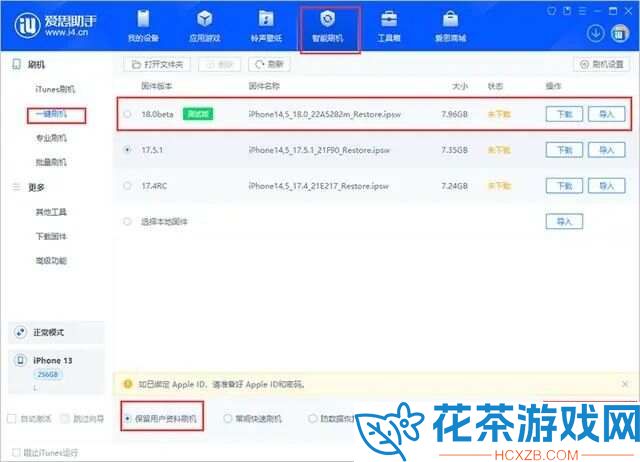640x462 pixels.
Task: Open 刷机设置 flash settings
Action: [x=602, y=64]
